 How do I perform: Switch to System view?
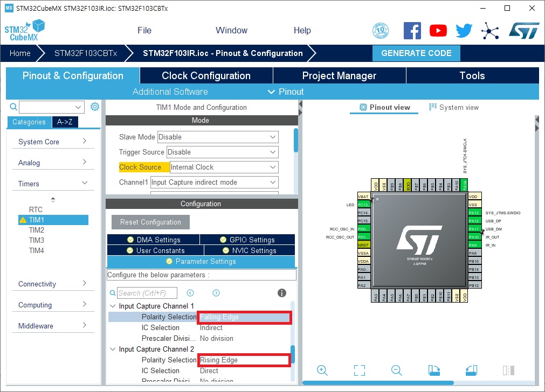pyautogui.click(x=454, y=107)
